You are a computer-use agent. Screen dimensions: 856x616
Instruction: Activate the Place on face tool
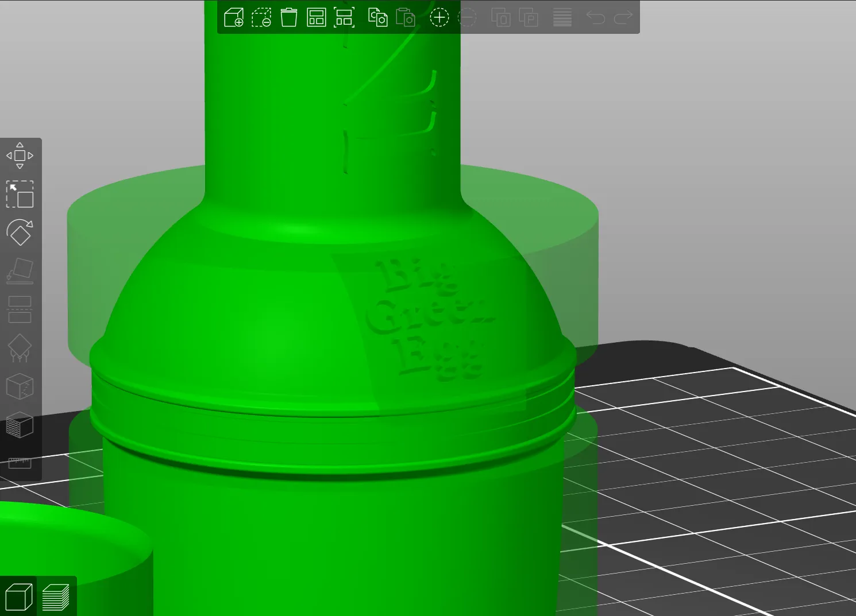tap(20, 271)
